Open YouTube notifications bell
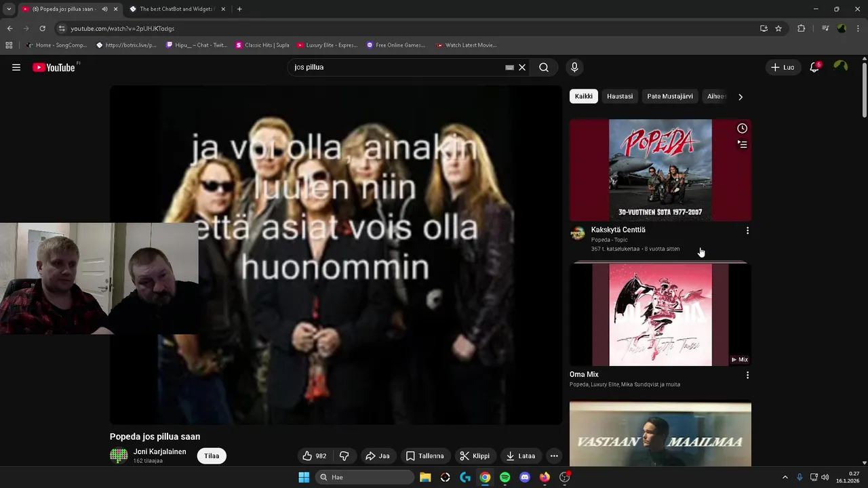 (x=814, y=67)
